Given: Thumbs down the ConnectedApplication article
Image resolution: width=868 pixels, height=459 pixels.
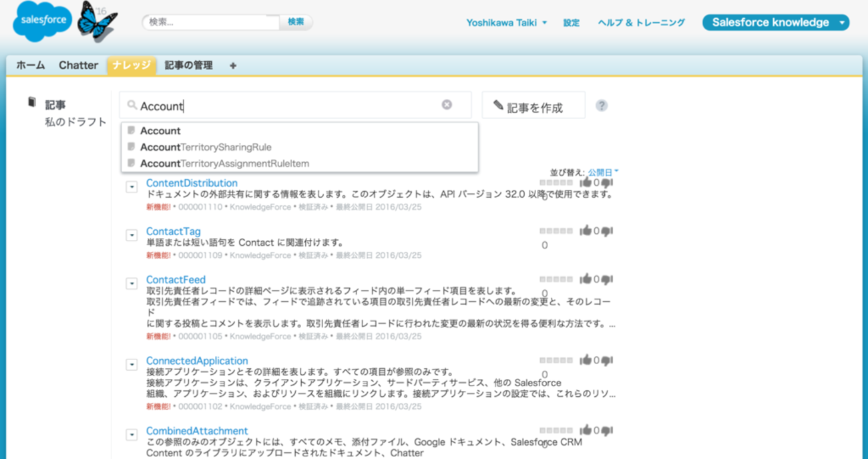Looking at the screenshot, I should tap(607, 361).
